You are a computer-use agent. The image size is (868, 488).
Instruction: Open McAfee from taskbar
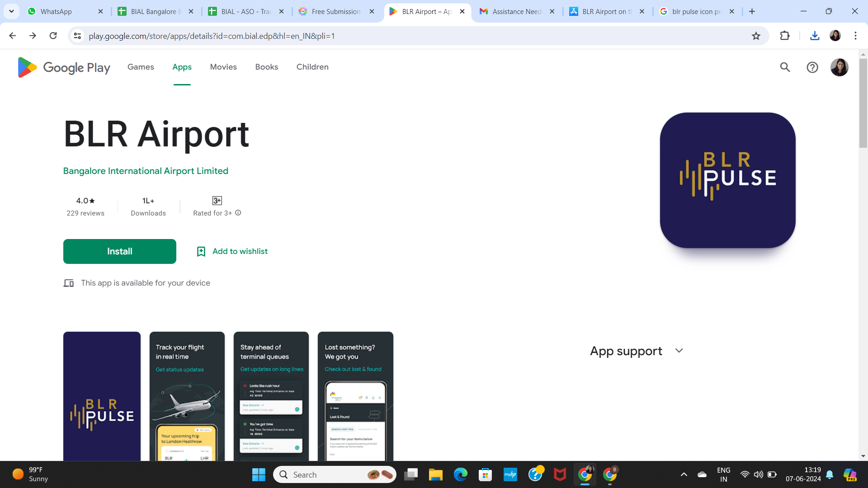point(560,474)
